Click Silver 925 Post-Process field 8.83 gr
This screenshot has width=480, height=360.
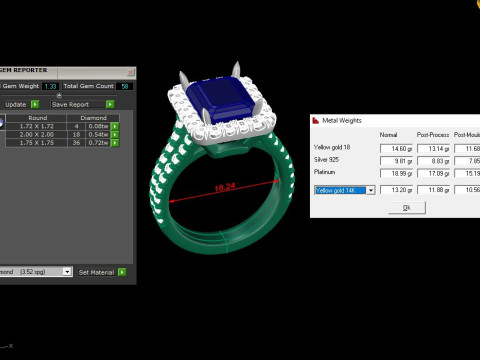pyautogui.click(x=433, y=161)
